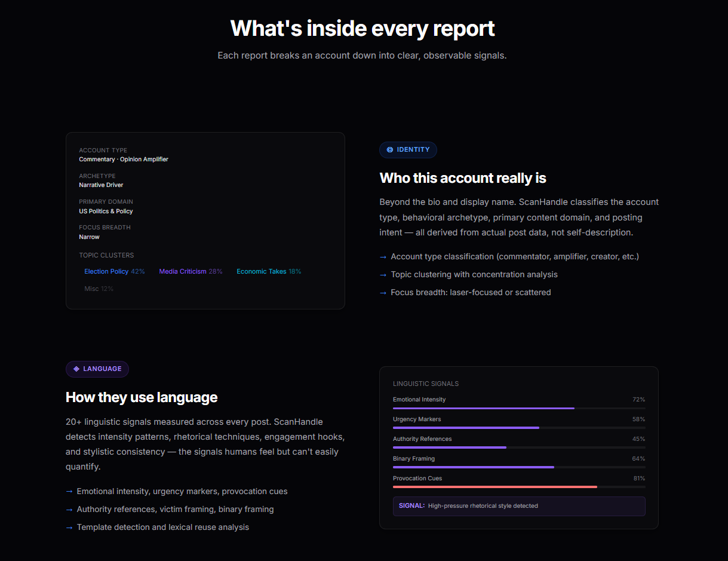Select the LANGUAGE badge label

click(x=102, y=369)
